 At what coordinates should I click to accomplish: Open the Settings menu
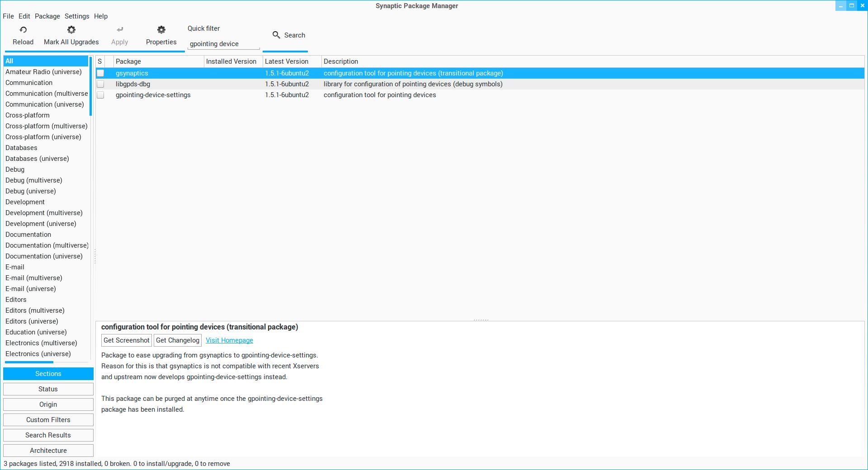(x=77, y=16)
